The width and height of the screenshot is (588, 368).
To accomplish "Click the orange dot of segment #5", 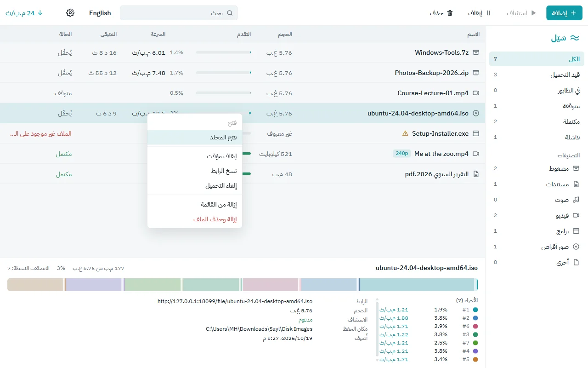I will (475, 359).
